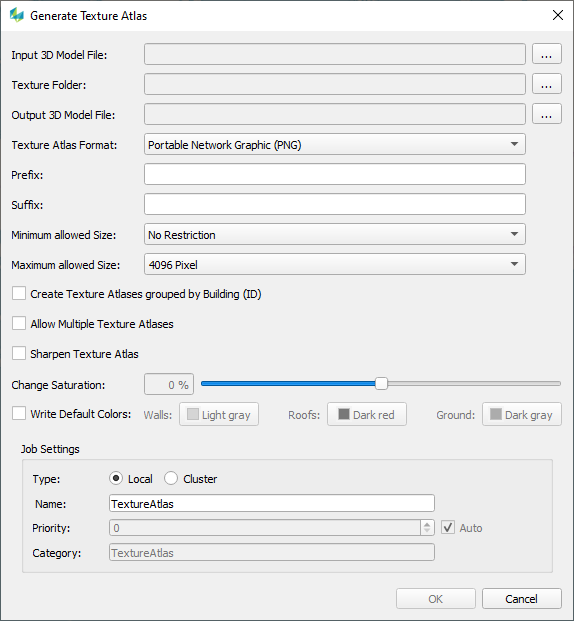Open Maximum allowed Size dropdown

pyautogui.click(x=335, y=265)
